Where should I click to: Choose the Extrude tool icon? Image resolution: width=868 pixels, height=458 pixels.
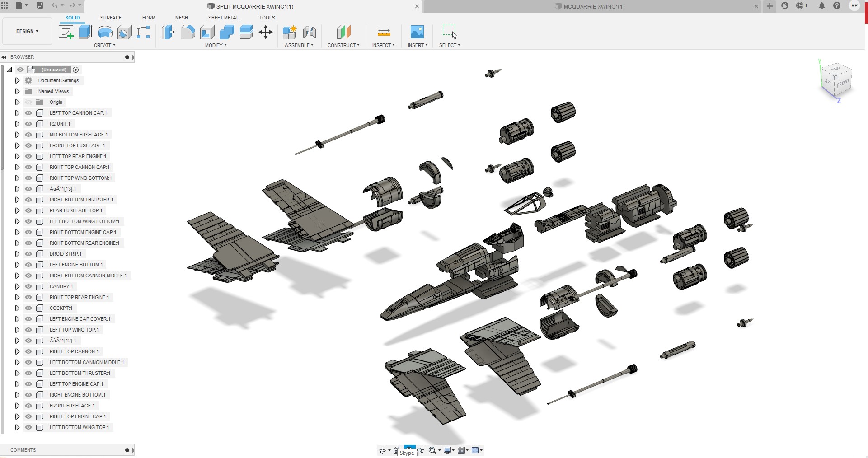(x=85, y=32)
